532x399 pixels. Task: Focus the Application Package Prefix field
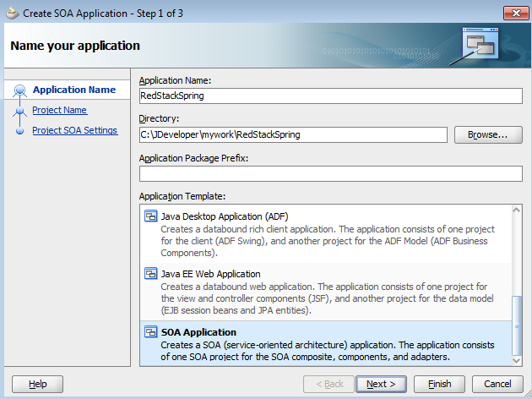pyautogui.click(x=330, y=173)
